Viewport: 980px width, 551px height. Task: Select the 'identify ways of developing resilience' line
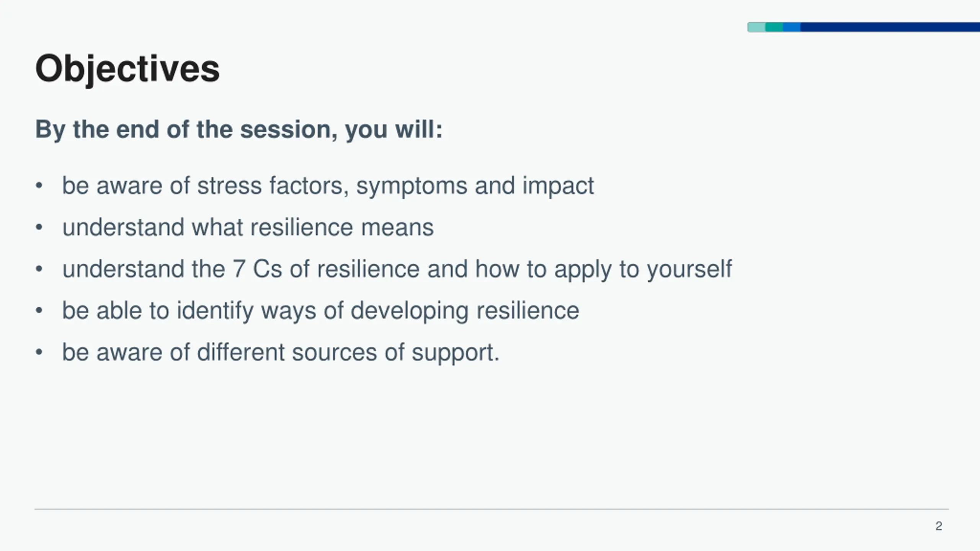(x=320, y=310)
